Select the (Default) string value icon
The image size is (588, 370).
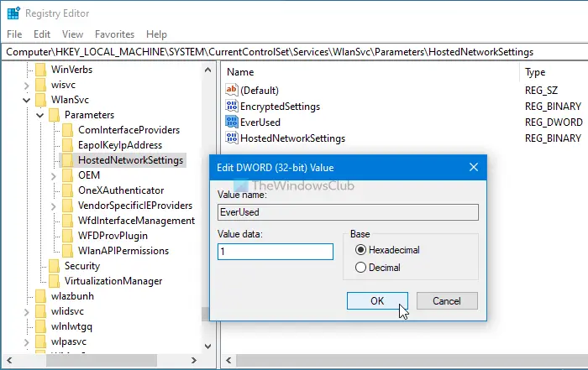[231, 90]
